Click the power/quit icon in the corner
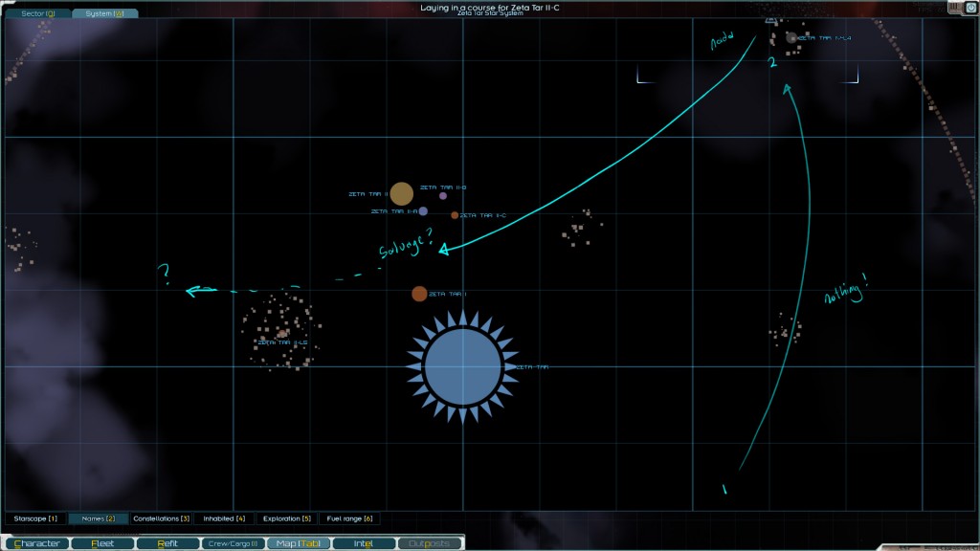 point(971,8)
